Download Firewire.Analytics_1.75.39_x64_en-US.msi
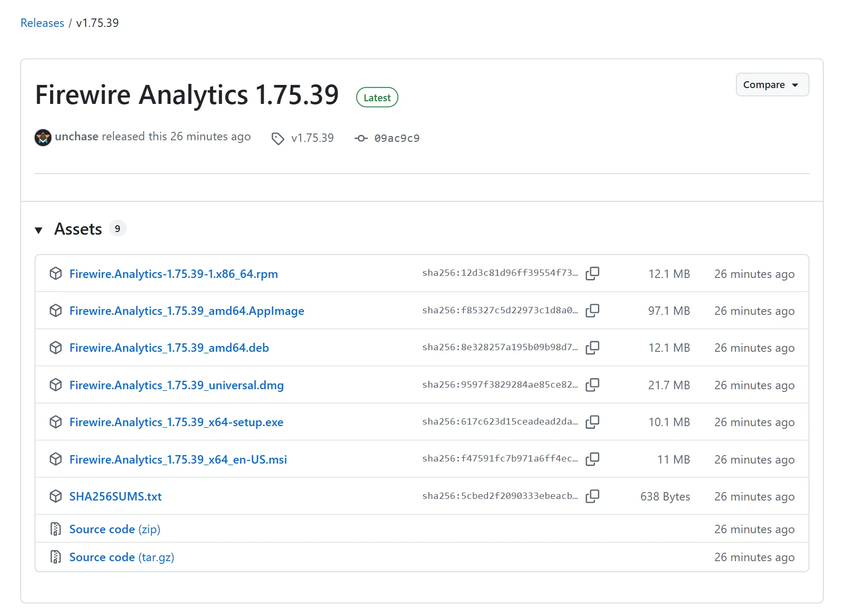The height and width of the screenshot is (616, 844). point(178,459)
